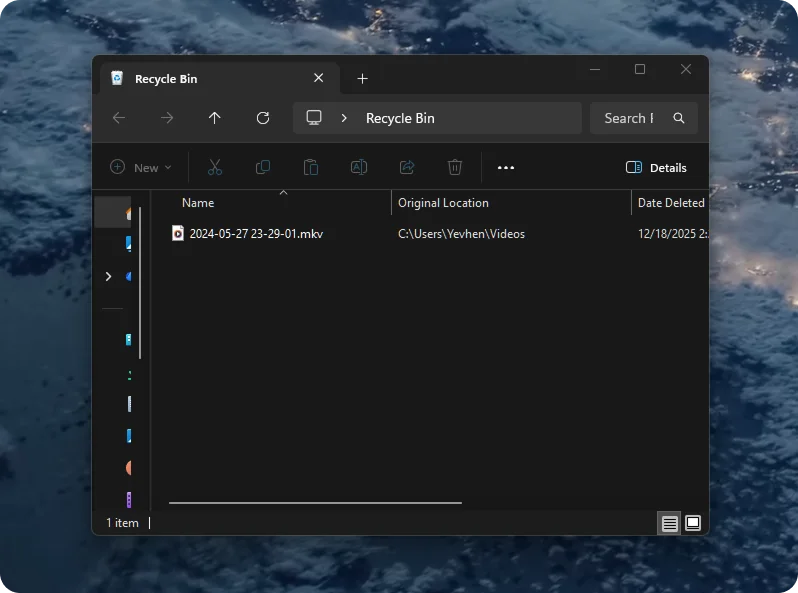Add a new tab

[362, 78]
